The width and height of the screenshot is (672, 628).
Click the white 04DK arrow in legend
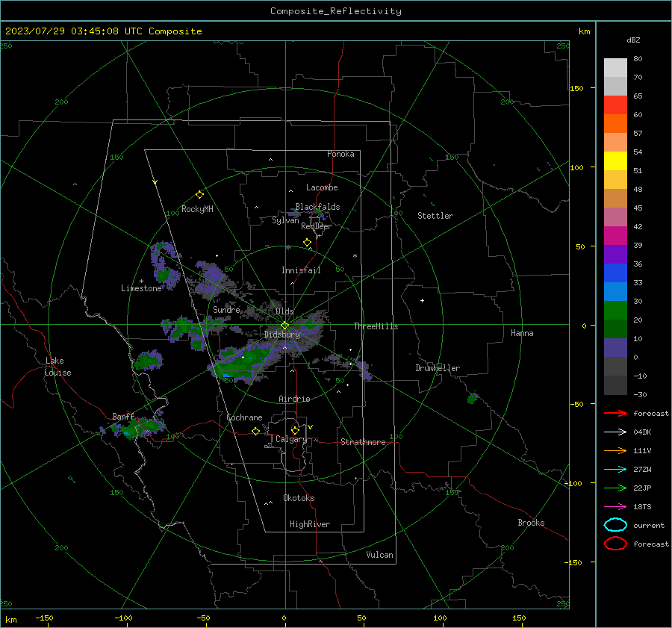[x=615, y=432]
